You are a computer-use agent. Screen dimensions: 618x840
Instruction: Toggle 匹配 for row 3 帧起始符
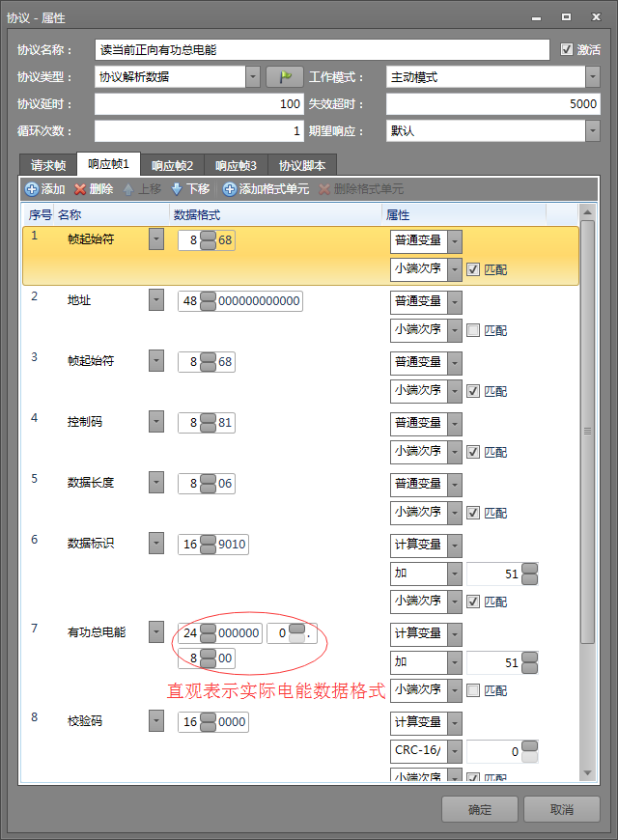point(473,391)
